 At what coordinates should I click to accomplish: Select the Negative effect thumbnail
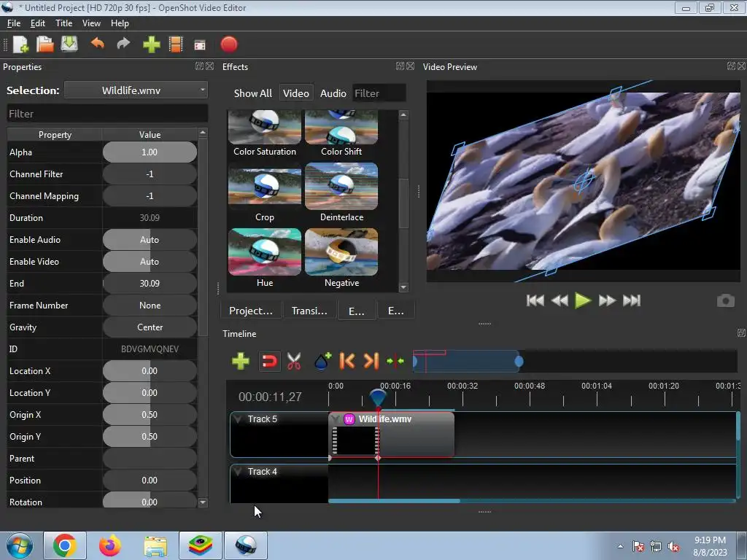tap(341, 252)
